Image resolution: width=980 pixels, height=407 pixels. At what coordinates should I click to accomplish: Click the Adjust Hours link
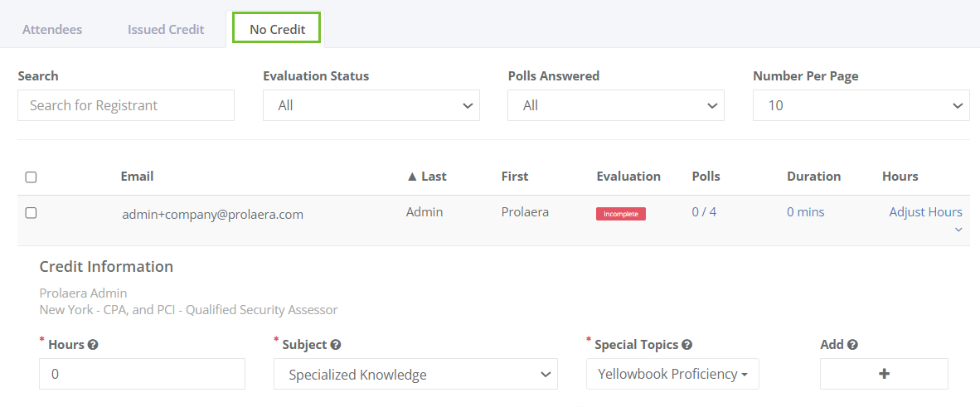click(x=925, y=212)
